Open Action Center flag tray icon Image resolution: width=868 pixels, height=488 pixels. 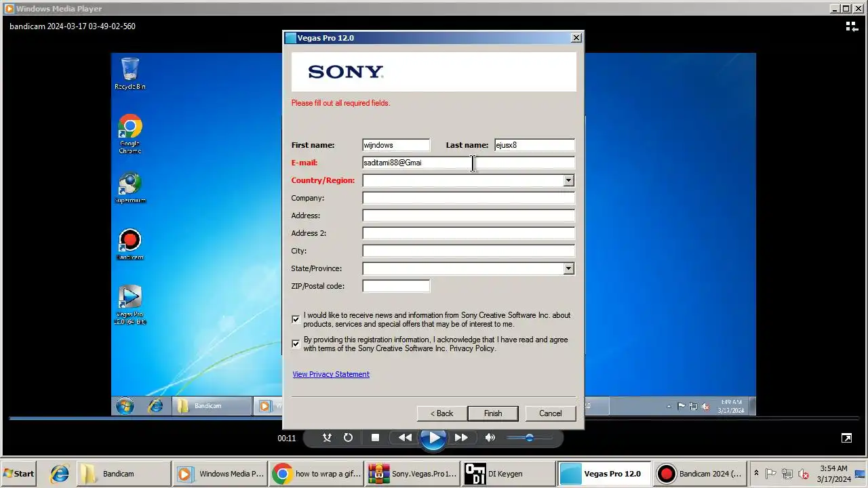[771, 474]
